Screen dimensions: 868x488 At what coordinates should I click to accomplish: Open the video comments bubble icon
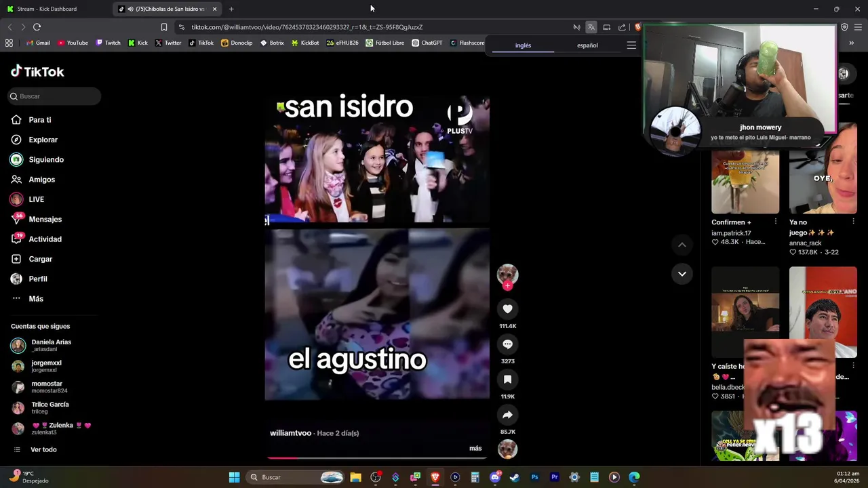tap(507, 344)
